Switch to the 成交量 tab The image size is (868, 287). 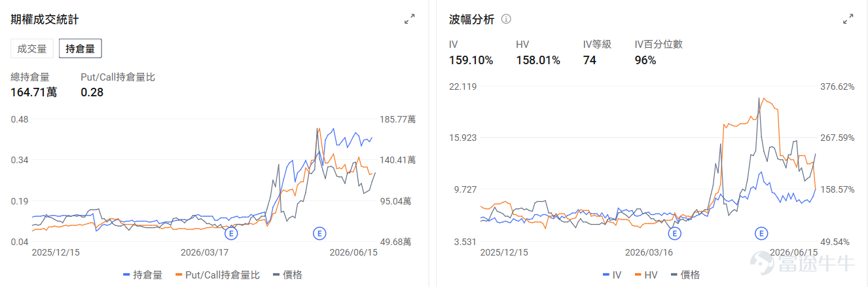click(32, 48)
